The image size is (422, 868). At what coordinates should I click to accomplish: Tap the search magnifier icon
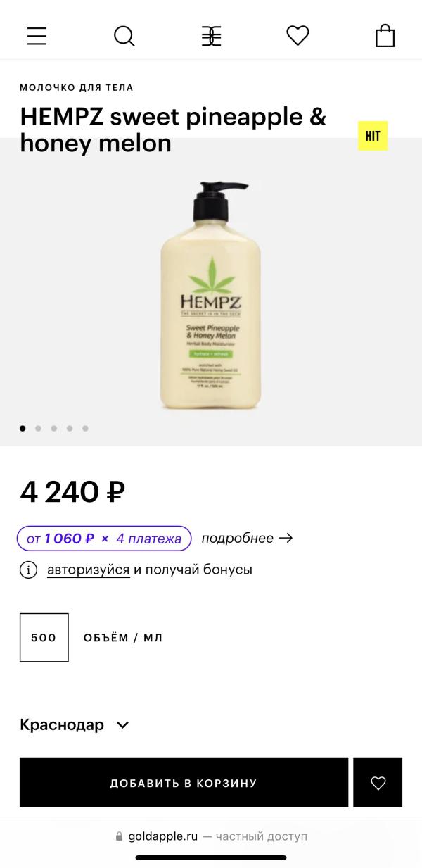[124, 36]
